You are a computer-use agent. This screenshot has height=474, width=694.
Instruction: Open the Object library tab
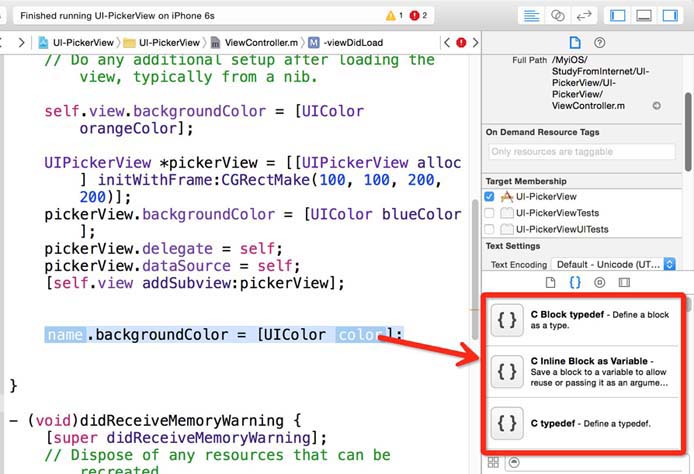tap(599, 283)
